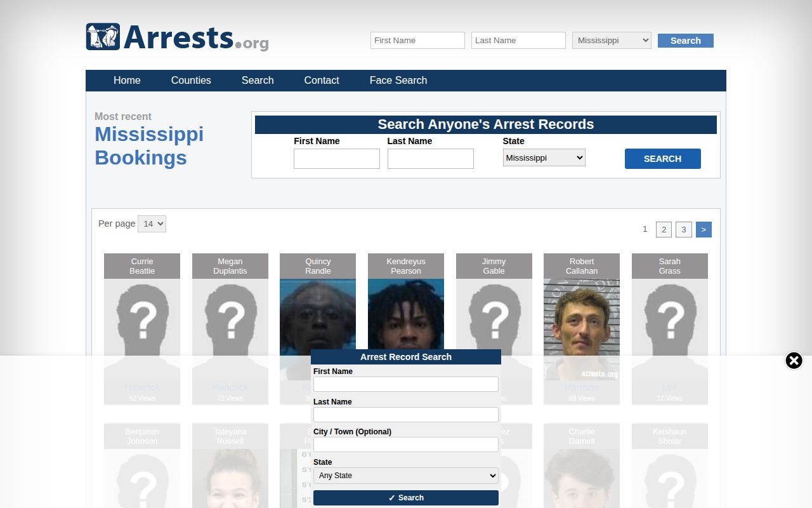This screenshot has width=812, height=508.
Task: Submit the popup Search button with checkmark
Action: point(406,498)
